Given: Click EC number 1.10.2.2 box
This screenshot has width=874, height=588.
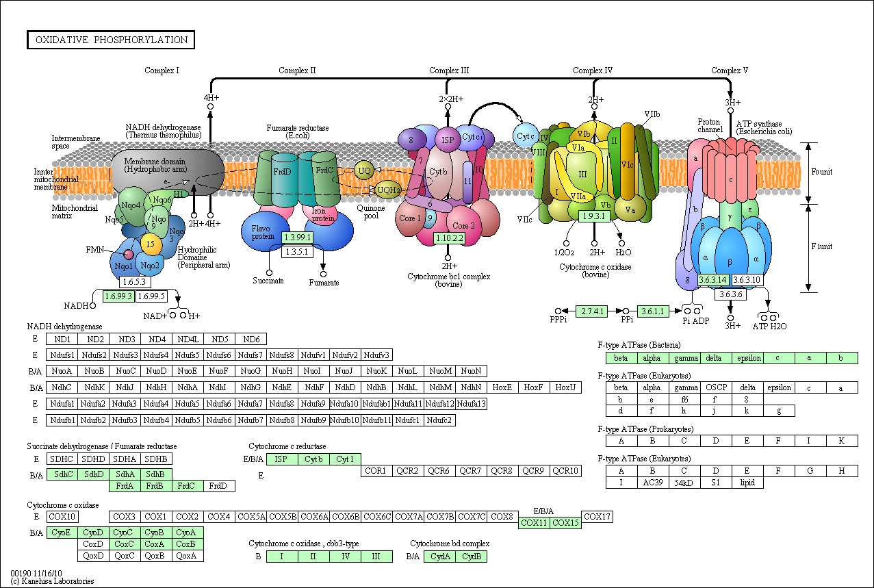Looking at the screenshot, I should 449,238.
